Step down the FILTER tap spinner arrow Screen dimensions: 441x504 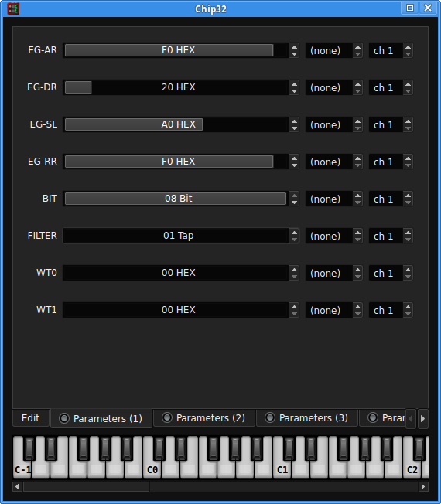click(294, 240)
